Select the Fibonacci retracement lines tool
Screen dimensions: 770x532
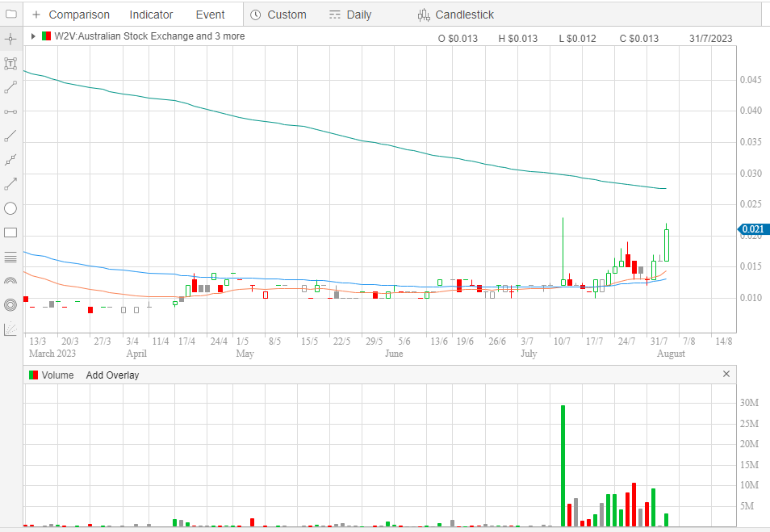[10, 257]
